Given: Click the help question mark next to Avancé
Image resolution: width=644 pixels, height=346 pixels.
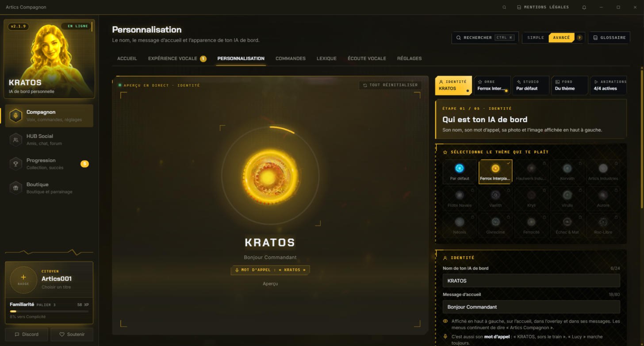Looking at the screenshot, I should pos(579,38).
